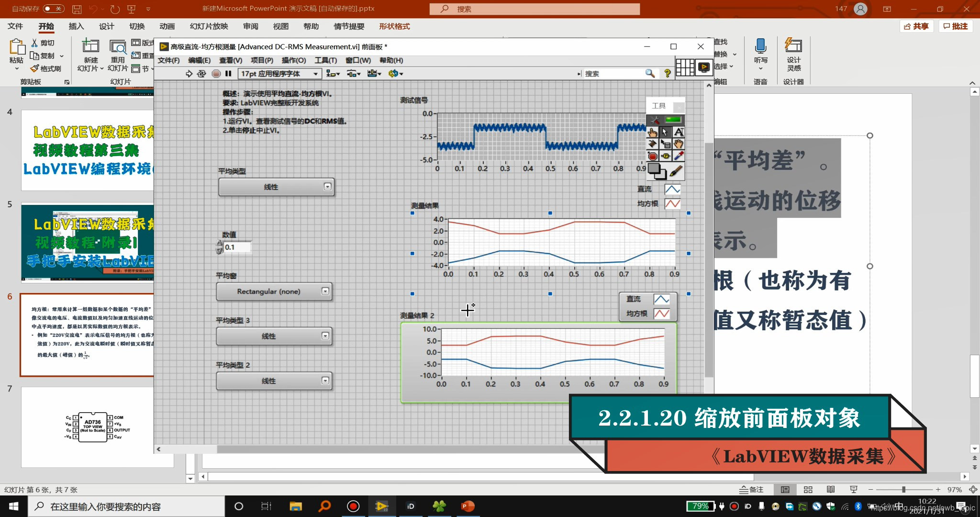Screen dimensions: 980x517
Task: Click the 数值 numeric input field
Action: [x=237, y=247]
